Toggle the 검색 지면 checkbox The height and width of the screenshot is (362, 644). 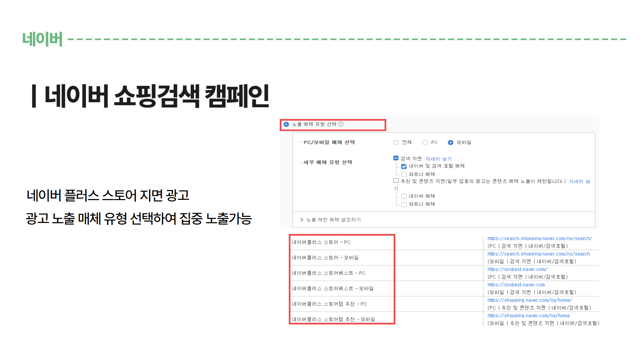(x=396, y=158)
